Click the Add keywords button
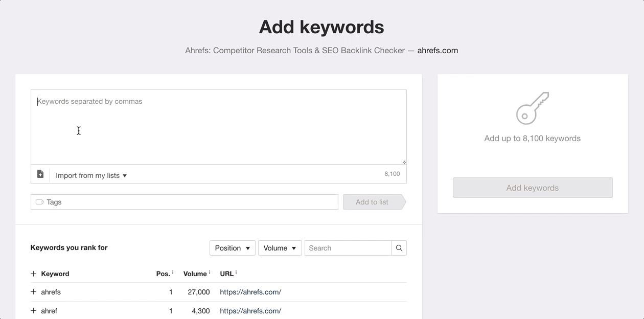 pos(533,188)
